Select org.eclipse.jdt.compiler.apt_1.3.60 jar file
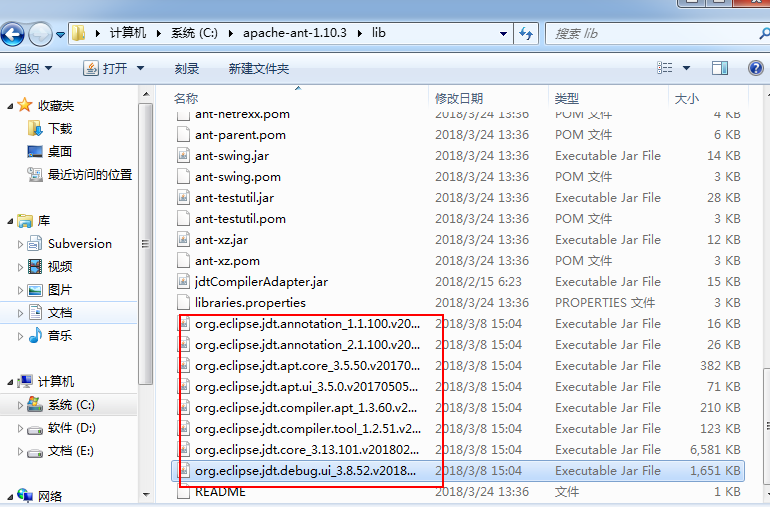 click(306, 408)
